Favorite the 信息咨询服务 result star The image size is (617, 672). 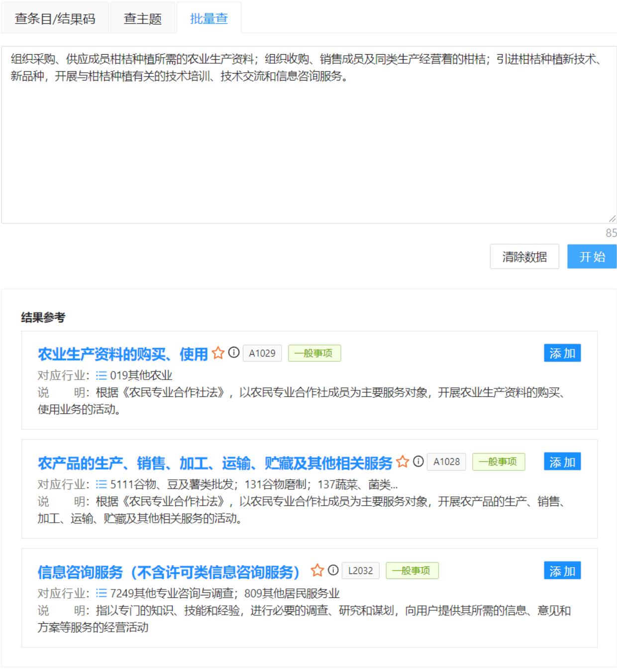click(x=317, y=571)
